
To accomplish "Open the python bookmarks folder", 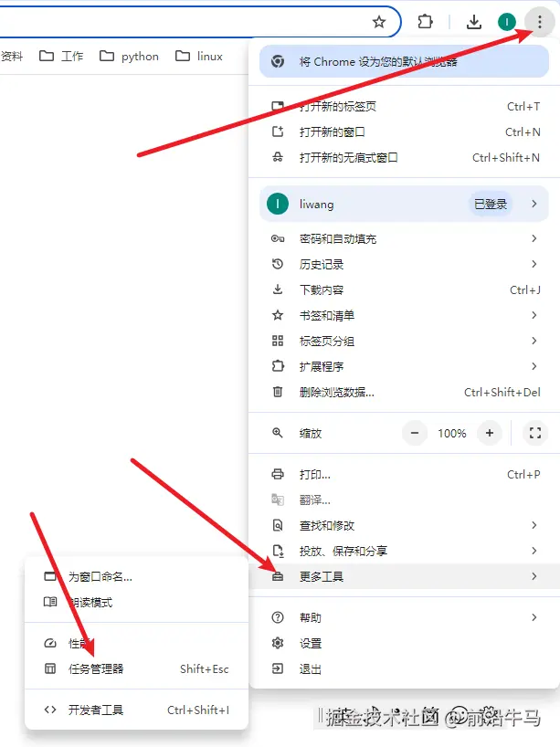I will [x=129, y=57].
